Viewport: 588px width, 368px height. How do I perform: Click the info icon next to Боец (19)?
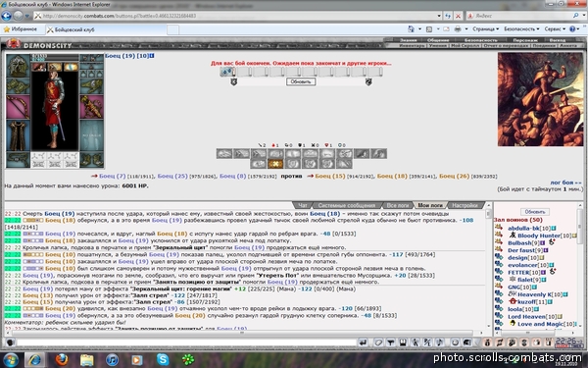click(152, 56)
